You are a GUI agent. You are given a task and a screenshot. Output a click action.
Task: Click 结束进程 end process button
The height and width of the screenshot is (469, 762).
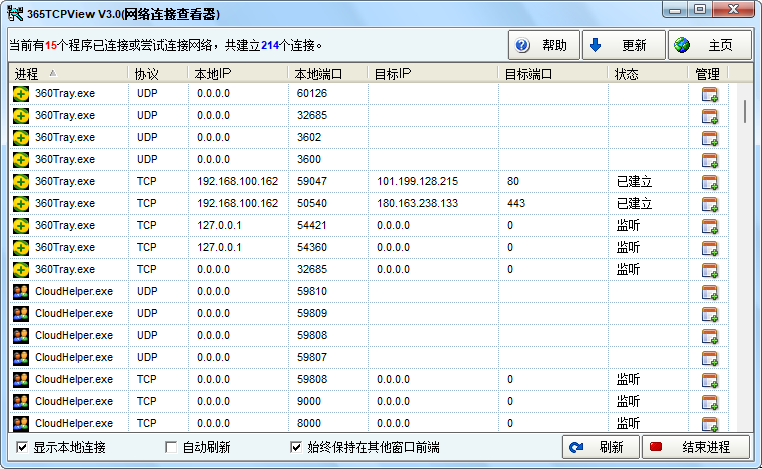pos(695,447)
